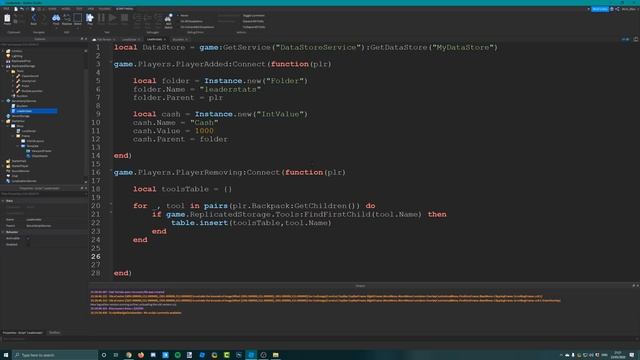Screen dimensions: 640x360
Task: Click the Replace tool icon
Action: (x=67, y=18)
